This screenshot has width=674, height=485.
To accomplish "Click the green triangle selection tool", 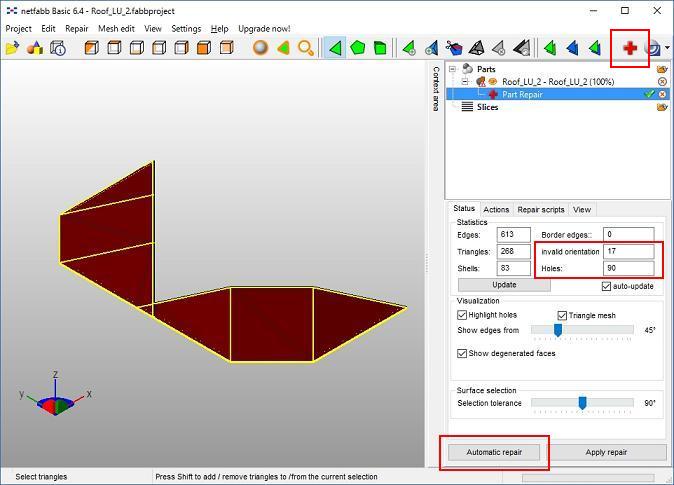I will pos(335,47).
